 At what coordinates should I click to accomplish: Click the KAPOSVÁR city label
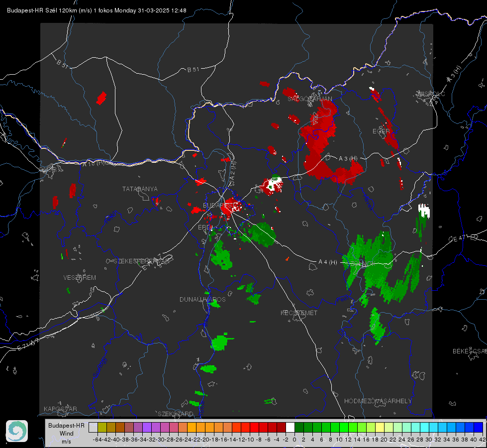(x=60, y=409)
